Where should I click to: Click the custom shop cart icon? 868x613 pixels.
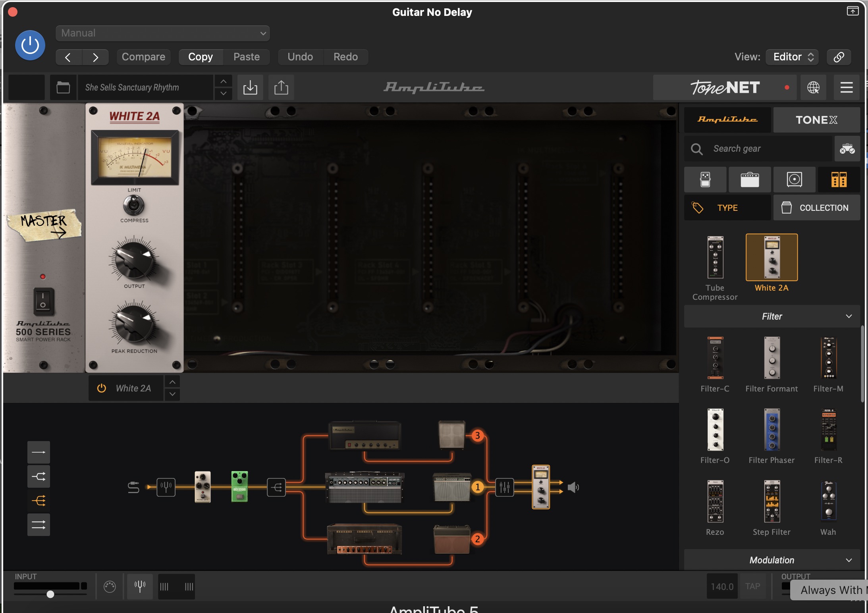point(847,149)
